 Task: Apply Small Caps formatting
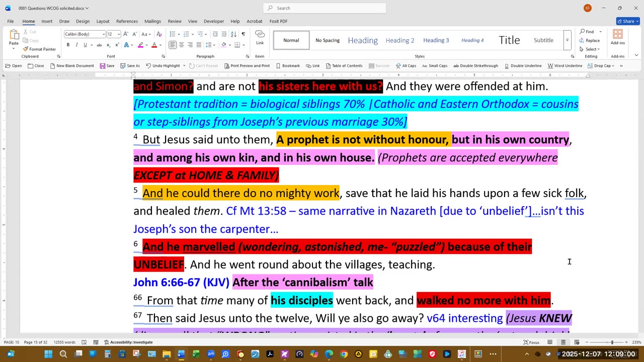[435, 66]
